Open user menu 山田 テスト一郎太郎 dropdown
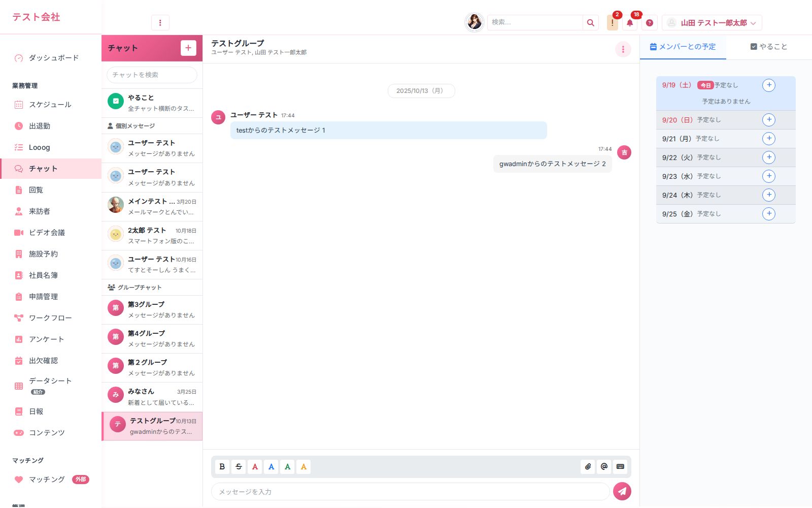Image resolution: width=812 pixels, height=508 pixels. (712, 23)
